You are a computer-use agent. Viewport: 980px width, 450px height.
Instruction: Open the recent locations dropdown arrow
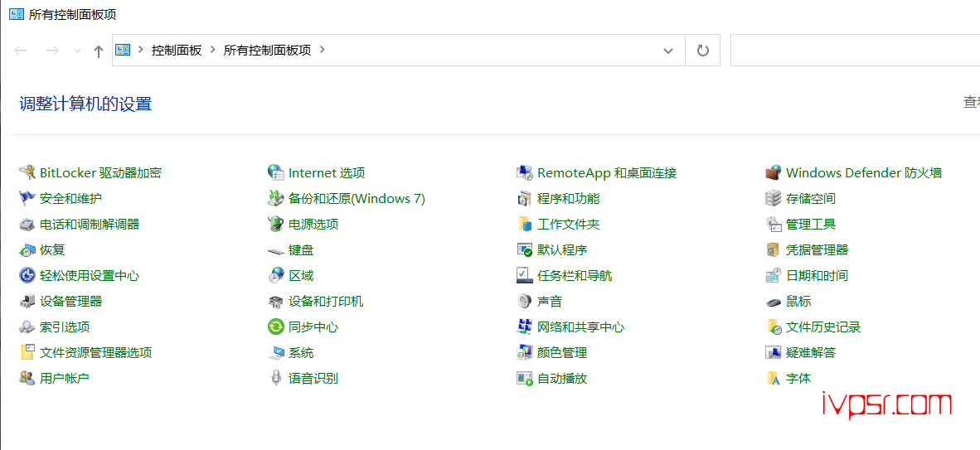pyautogui.click(x=77, y=51)
